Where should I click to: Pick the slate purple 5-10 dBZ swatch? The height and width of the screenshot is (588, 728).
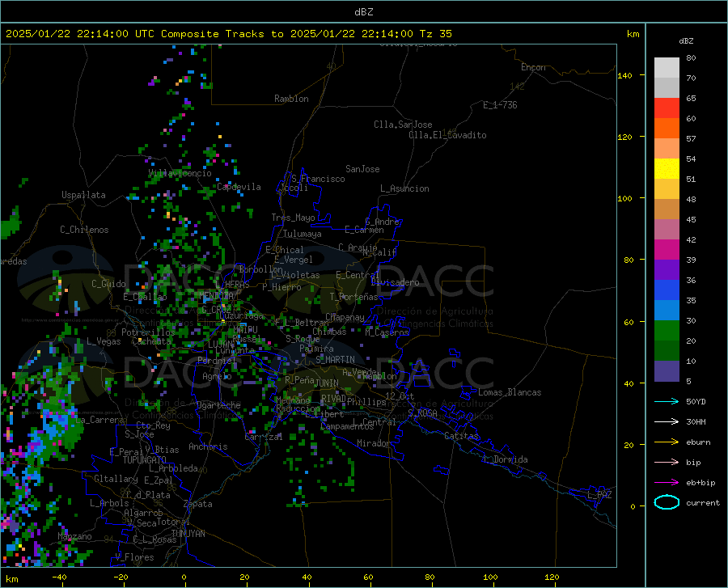667,371
